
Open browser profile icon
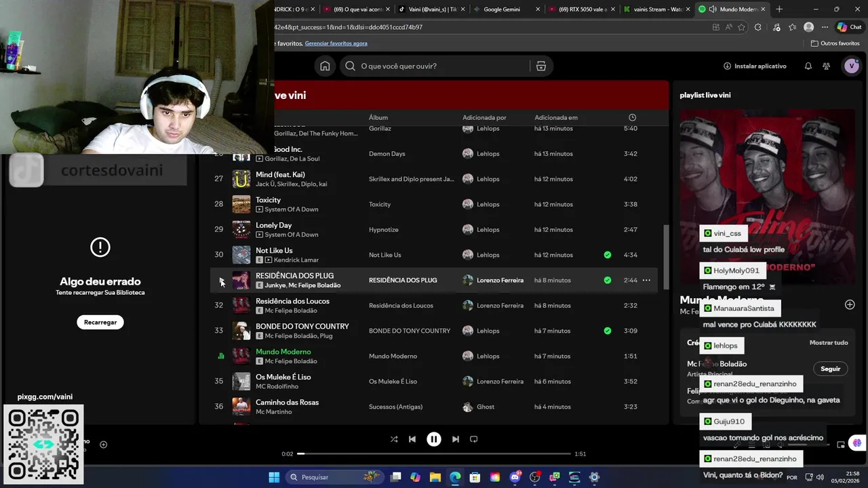pos(808,27)
